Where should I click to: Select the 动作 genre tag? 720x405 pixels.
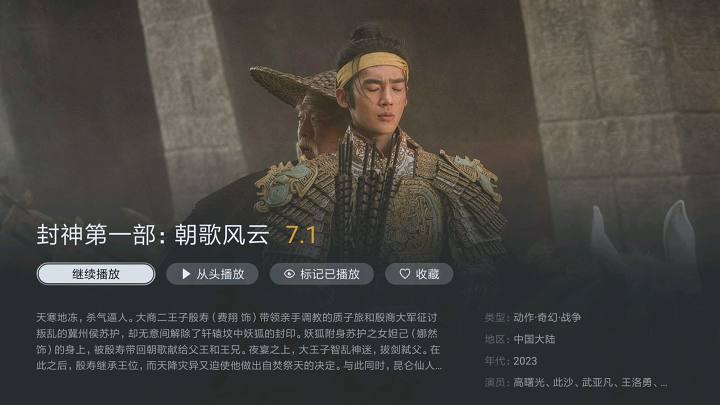(x=523, y=317)
